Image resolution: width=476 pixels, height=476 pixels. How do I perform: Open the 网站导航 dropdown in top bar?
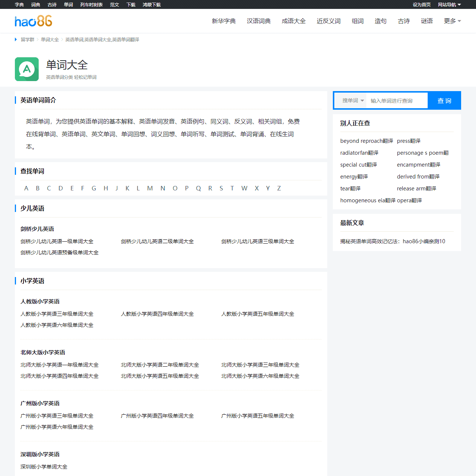(449, 5)
